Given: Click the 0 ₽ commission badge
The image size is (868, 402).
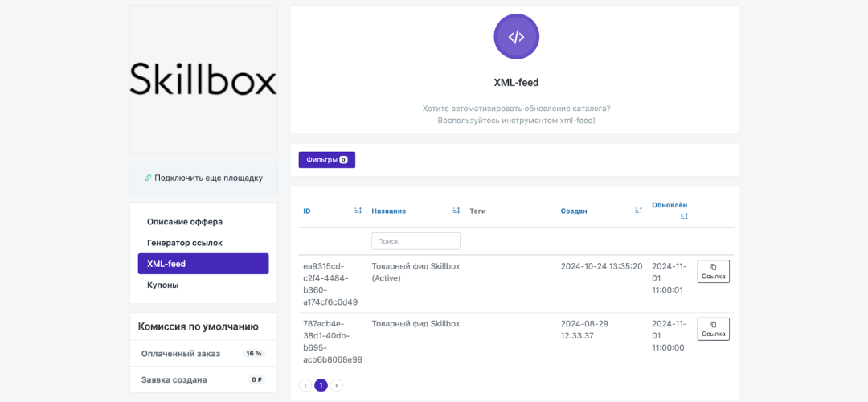Looking at the screenshot, I should click(x=256, y=379).
